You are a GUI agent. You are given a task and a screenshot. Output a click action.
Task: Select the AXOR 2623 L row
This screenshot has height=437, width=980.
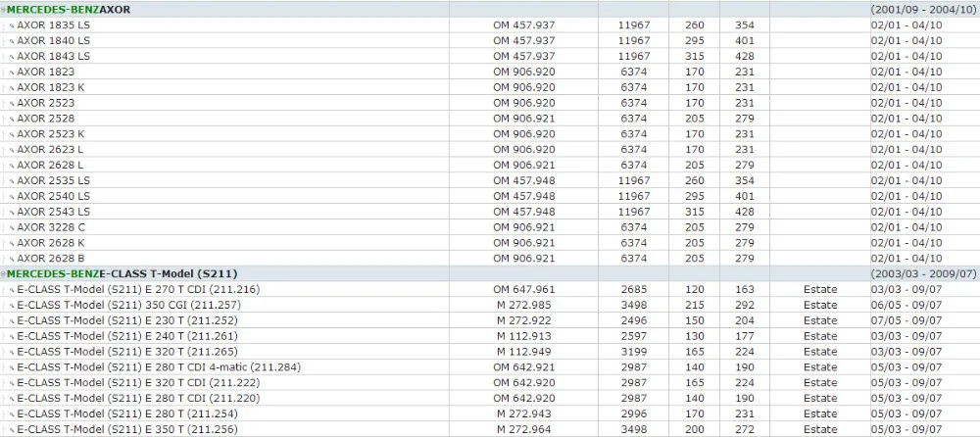pyautogui.click(x=490, y=149)
